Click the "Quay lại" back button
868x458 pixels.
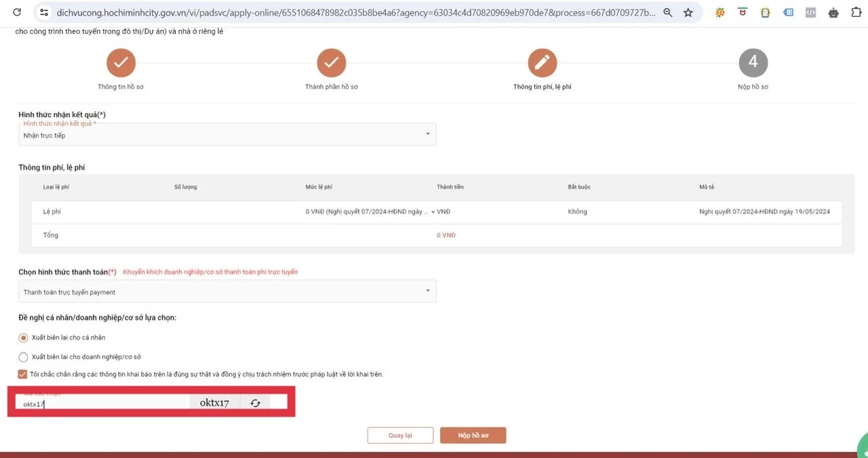pos(400,435)
